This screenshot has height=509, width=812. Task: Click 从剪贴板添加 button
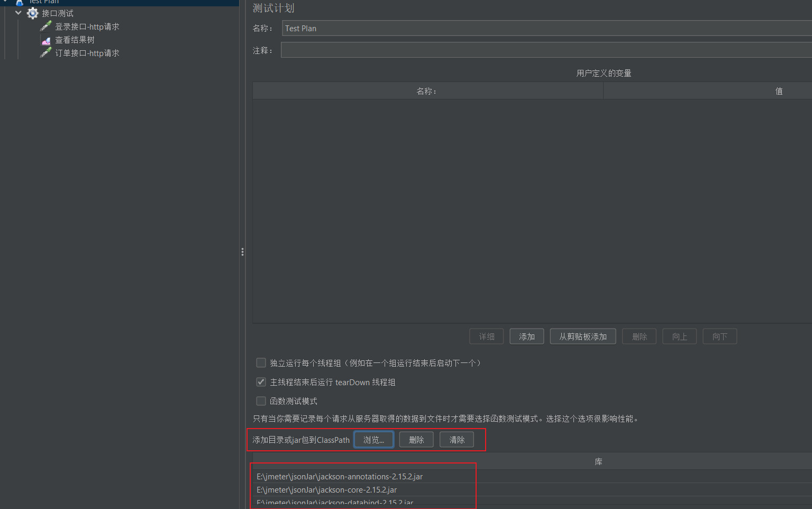coord(583,337)
